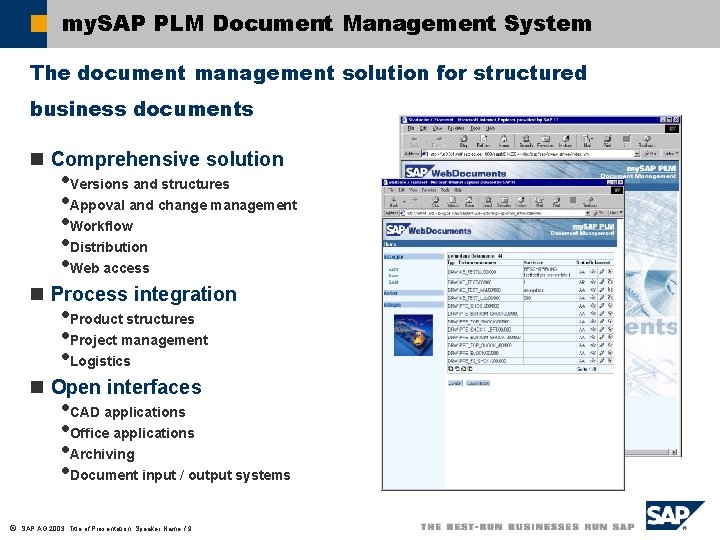Click 'Open interfaces' heading
The width and height of the screenshot is (720, 540).
point(126,387)
